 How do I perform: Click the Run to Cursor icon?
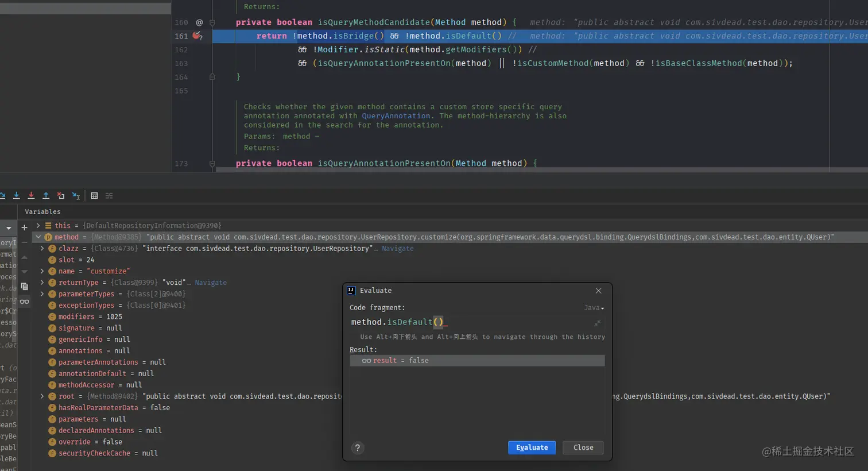coord(76,196)
